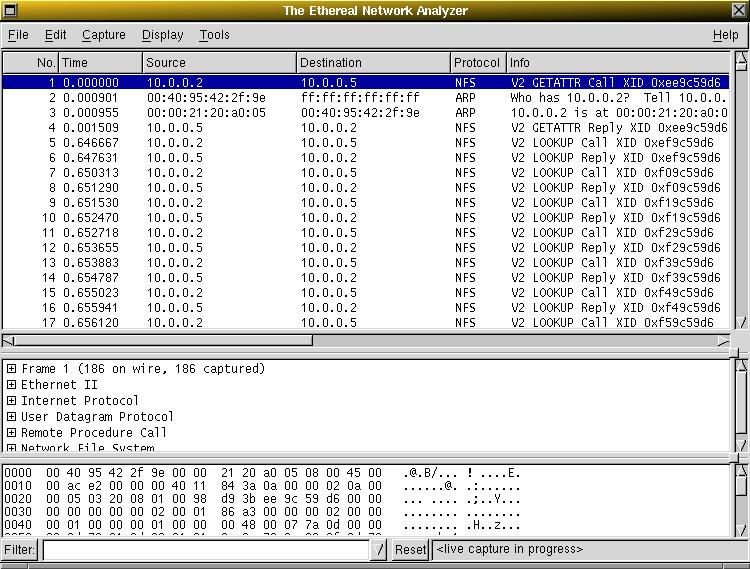Close the Ethereal window

click(x=739, y=10)
